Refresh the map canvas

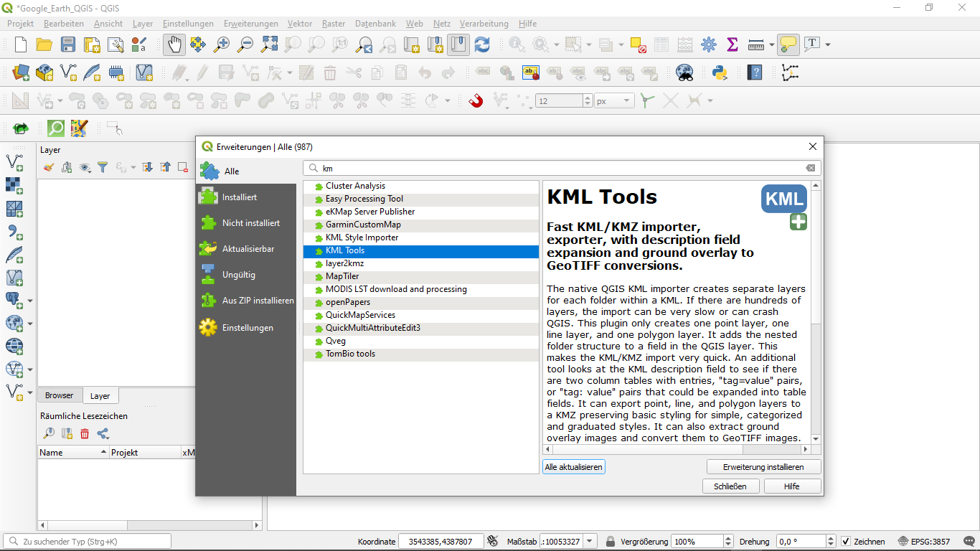(482, 44)
